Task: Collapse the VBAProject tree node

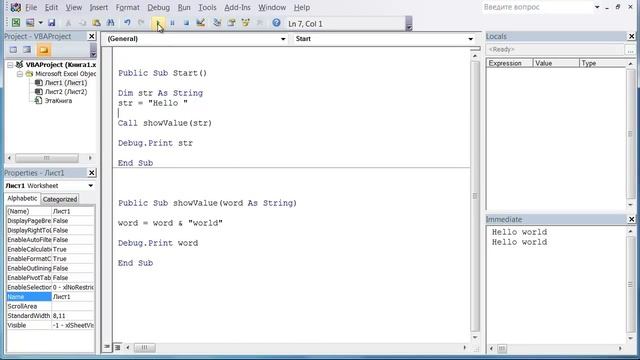Action: [x=10, y=65]
